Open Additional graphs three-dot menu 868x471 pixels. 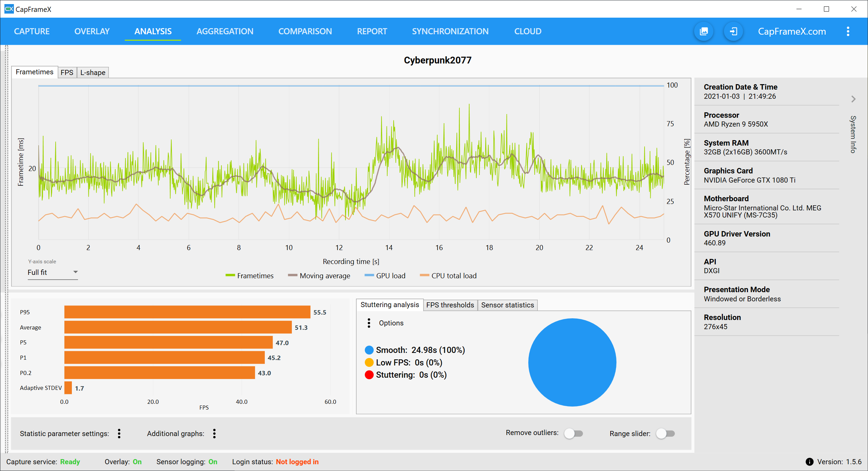[214, 433]
